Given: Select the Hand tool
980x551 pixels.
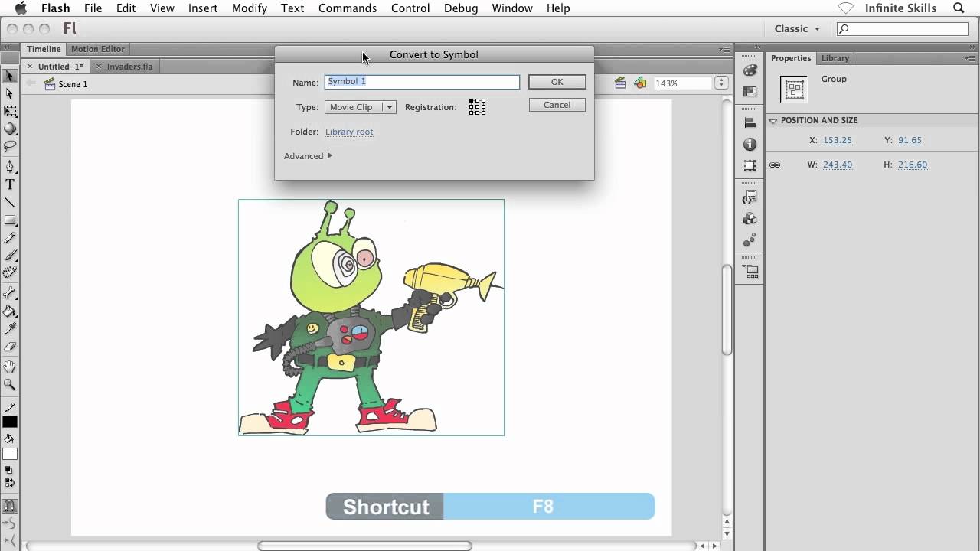Looking at the screenshot, I should [10, 367].
